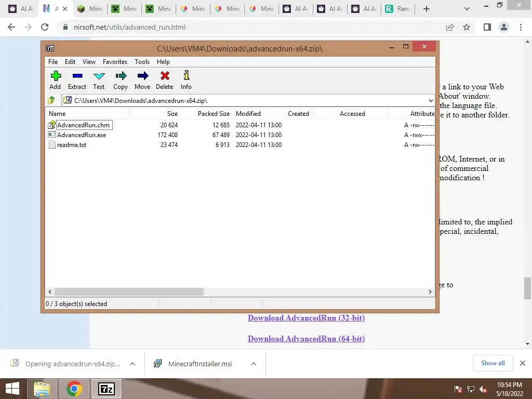
Task: Reload the Chrome page
Action: [x=45, y=27]
